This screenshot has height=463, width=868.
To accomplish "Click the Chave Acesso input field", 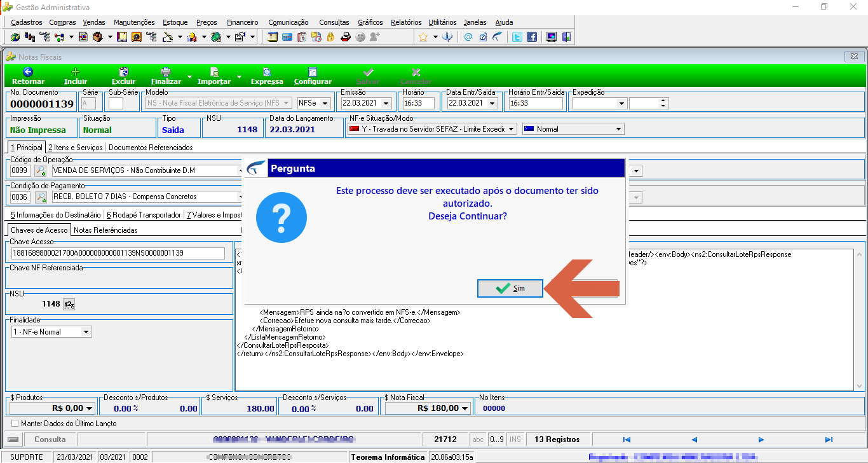I will 118,253.
